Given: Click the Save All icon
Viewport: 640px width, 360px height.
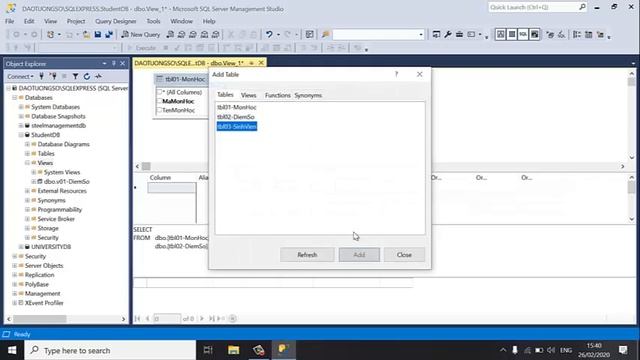Looking at the screenshot, I should pyautogui.click(x=109, y=35).
